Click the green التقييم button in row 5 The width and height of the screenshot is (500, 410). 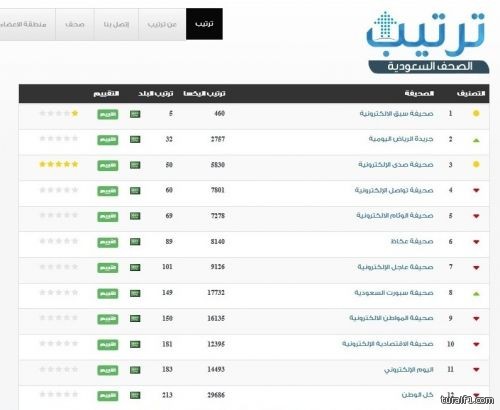click(x=108, y=217)
